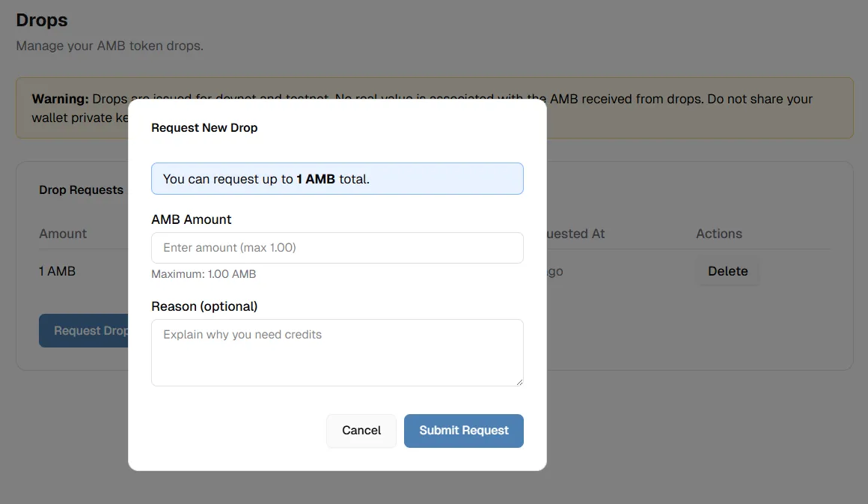Select the 1 AMB table cell
Screen dimensions: 868x504
58,271
